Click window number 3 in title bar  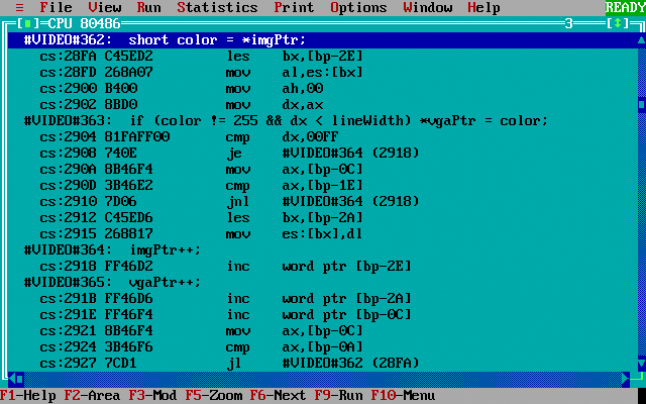[569, 23]
